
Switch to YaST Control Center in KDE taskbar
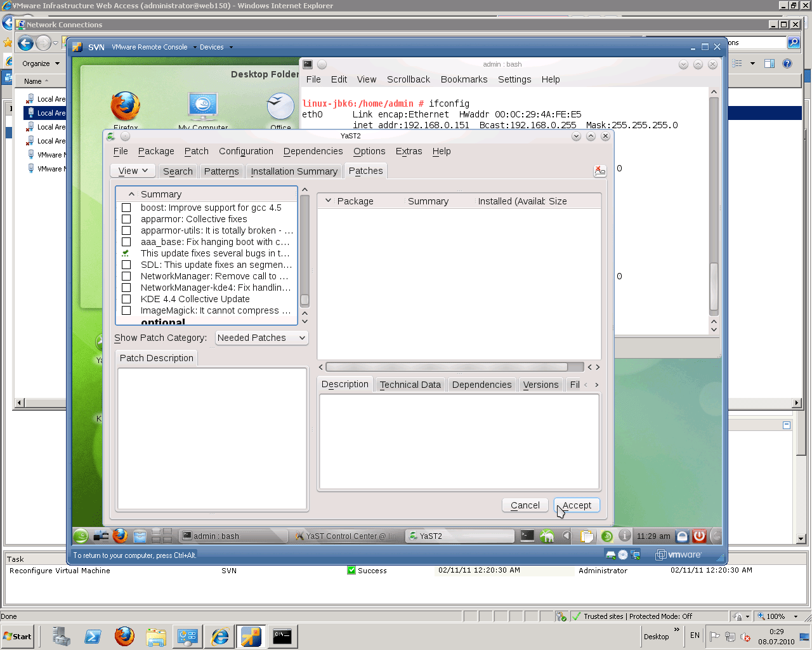click(x=345, y=536)
